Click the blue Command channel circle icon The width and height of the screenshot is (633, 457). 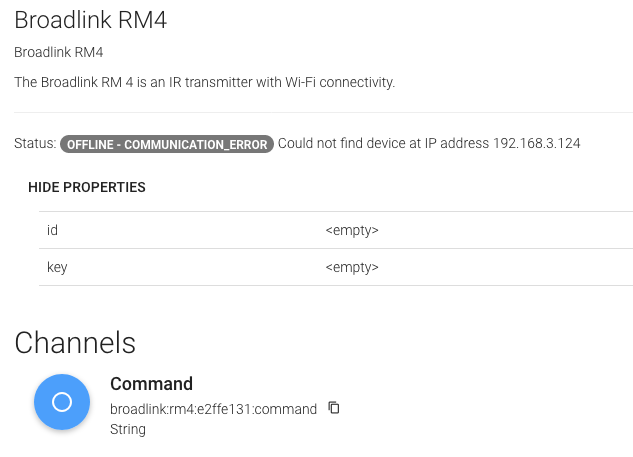(62, 402)
